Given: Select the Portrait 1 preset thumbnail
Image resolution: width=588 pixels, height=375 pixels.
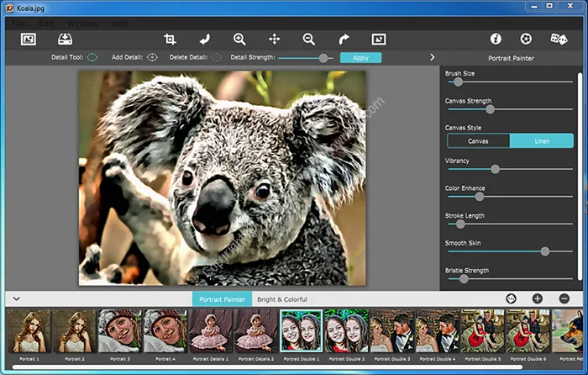Looking at the screenshot, I should click(29, 331).
